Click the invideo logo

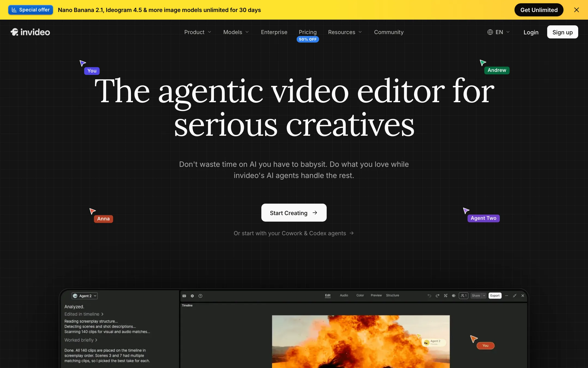pyautogui.click(x=30, y=32)
